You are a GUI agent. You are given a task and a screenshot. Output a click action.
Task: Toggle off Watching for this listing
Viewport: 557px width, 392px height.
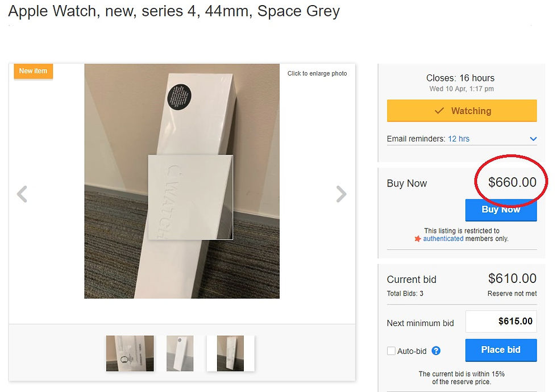[x=462, y=110]
